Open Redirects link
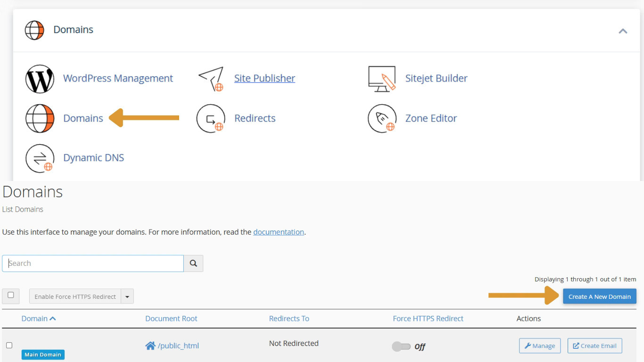Viewport: 644px width, 362px height. tap(255, 118)
